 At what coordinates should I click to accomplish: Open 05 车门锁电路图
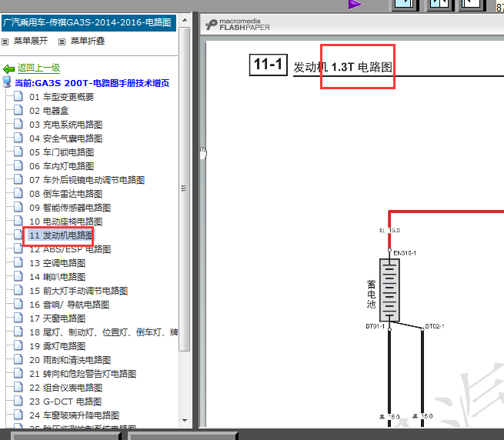coord(62,152)
